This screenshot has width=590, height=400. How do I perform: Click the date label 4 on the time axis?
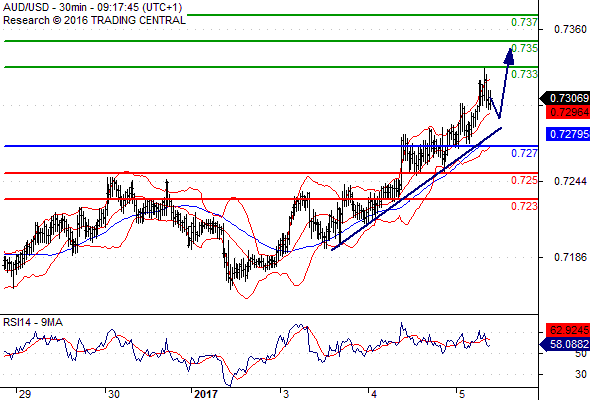tap(374, 394)
